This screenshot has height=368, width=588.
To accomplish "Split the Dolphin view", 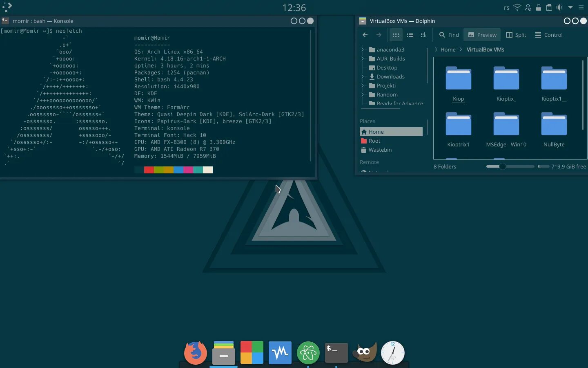I will coord(516,35).
